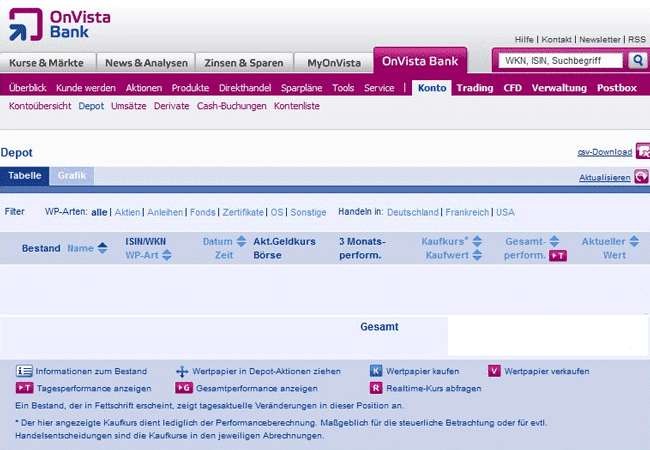Sort by Name using arrows
This screenshot has width=650, height=450.
point(102,248)
